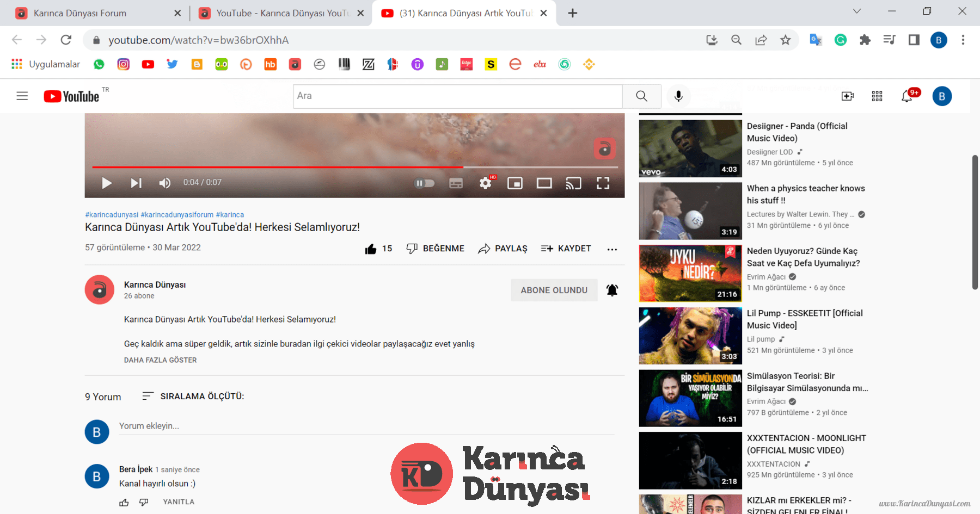Open Karınca Dünyası channel avatar
The image size is (980, 514).
(100, 289)
